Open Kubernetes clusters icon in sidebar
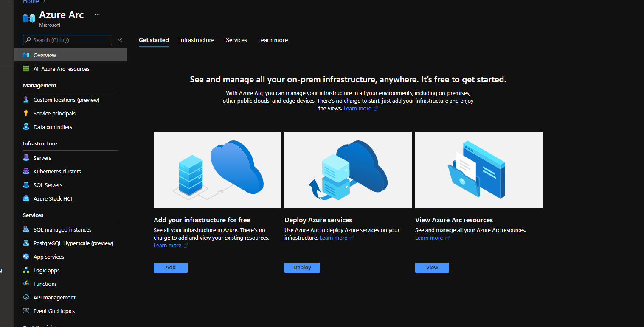Screen dimensions: 644x327 tap(26, 171)
